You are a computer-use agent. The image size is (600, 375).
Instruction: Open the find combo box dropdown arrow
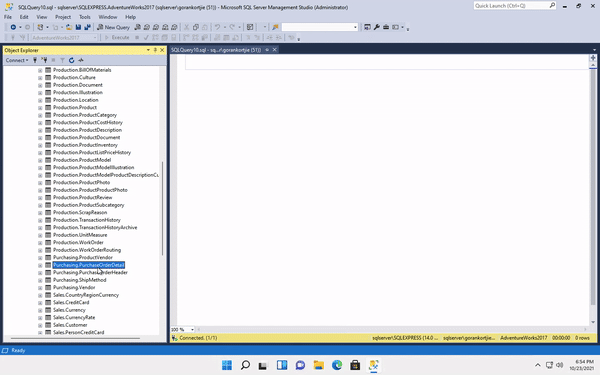pyautogui.click(x=355, y=27)
